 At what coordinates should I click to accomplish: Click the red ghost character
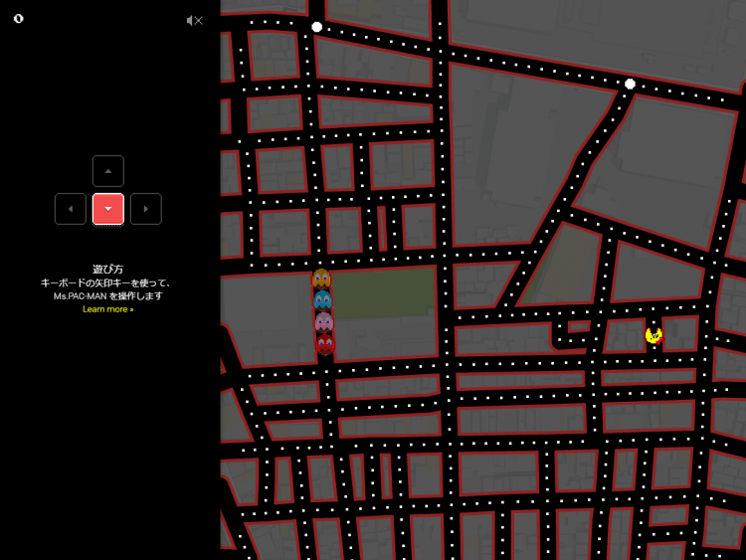tap(325, 343)
